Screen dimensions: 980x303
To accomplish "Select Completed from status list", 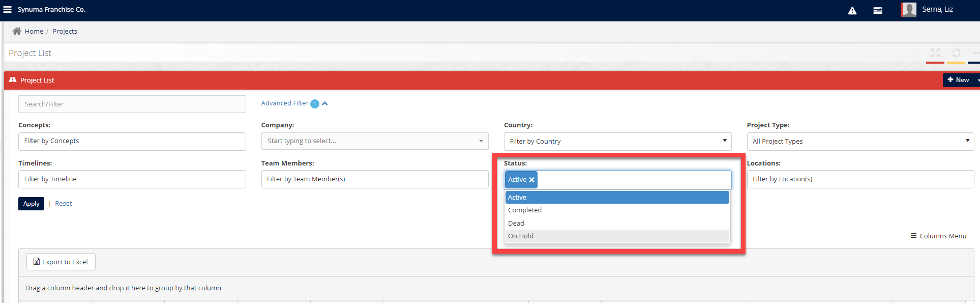I will pyautogui.click(x=525, y=210).
